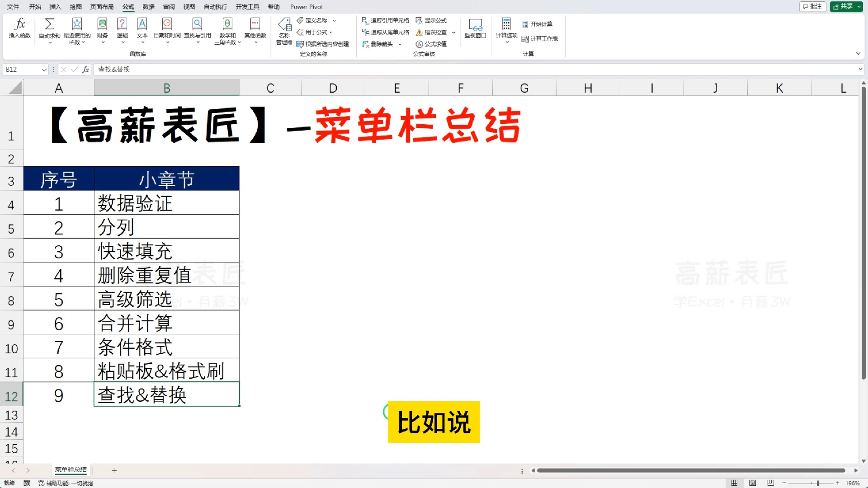Click the Comments (批注) button
This screenshot has width=868, height=488.
[x=812, y=6]
